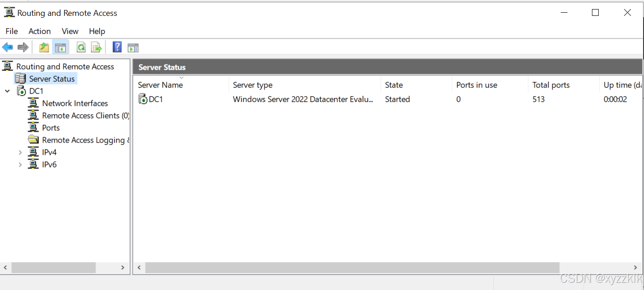Select Remote Access Clients (0) item
Image resolution: width=644 pixels, height=290 pixels.
(86, 115)
